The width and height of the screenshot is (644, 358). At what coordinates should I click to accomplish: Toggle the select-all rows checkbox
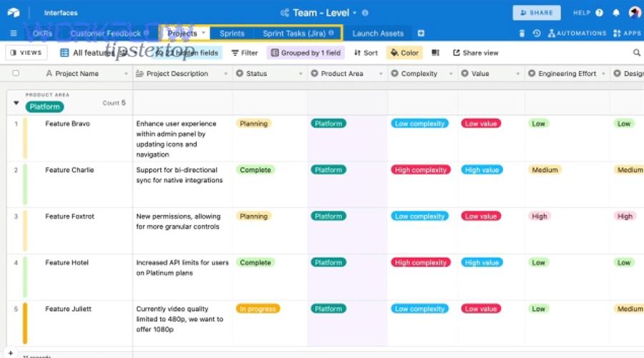[x=16, y=74]
